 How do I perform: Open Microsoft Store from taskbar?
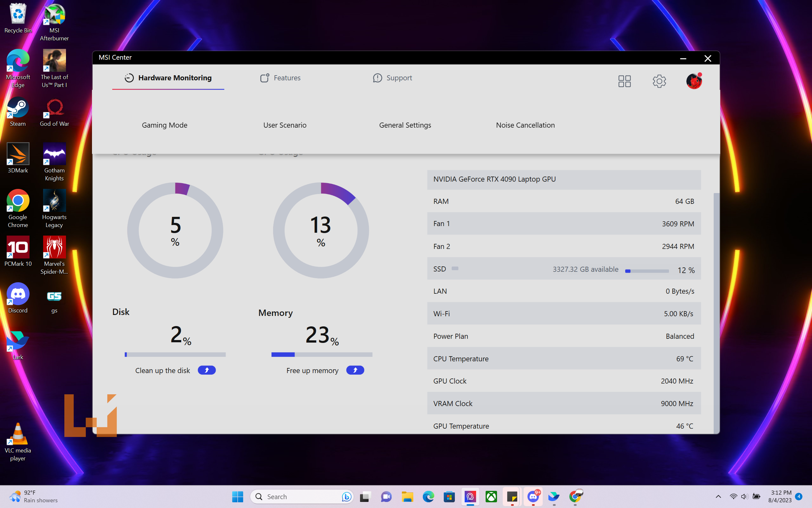[449, 497]
